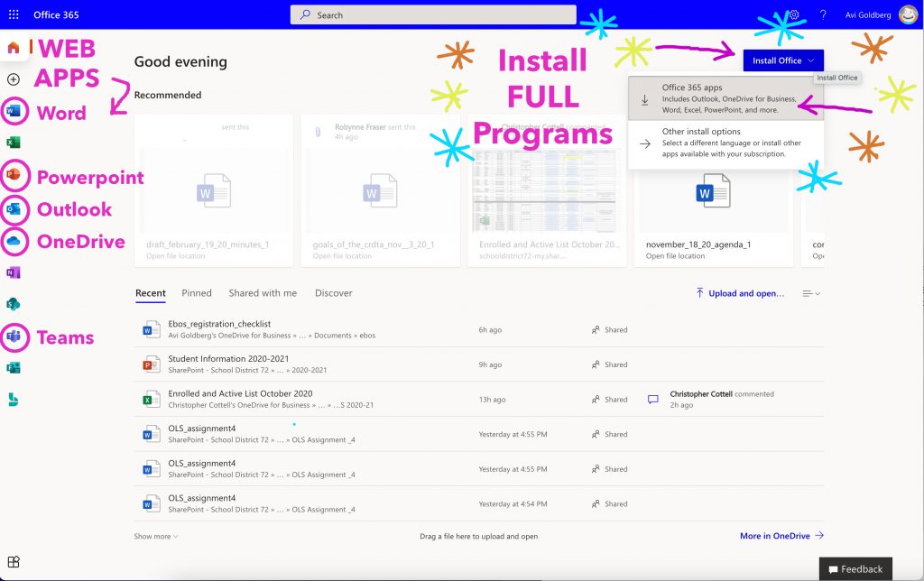
Task: Launch the PowerPoint web app
Action: point(14,174)
